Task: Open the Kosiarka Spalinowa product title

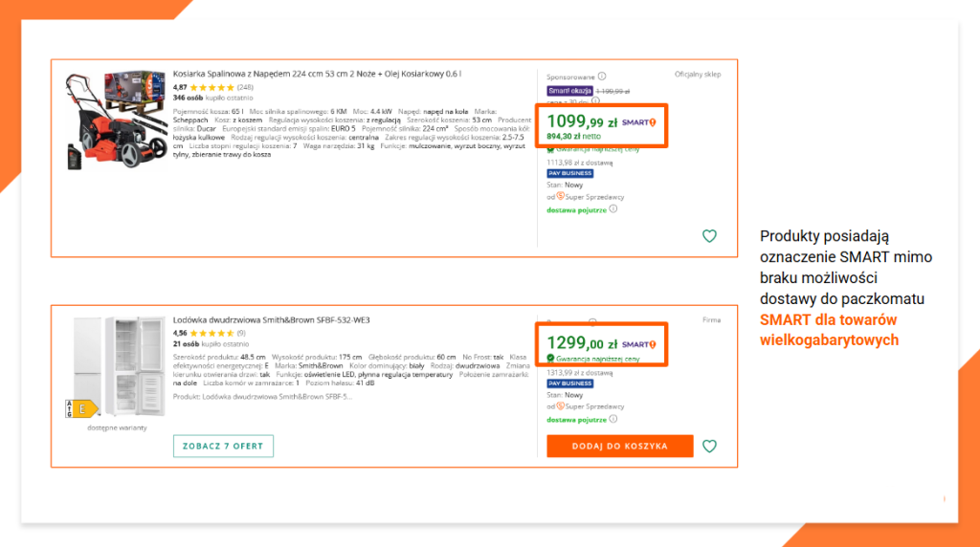Action: [317, 74]
